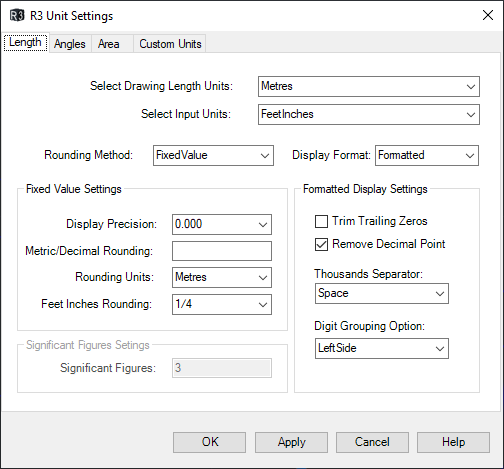Open the Custom Units tab
This screenshot has height=469, width=504.
pyautogui.click(x=170, y=44)
